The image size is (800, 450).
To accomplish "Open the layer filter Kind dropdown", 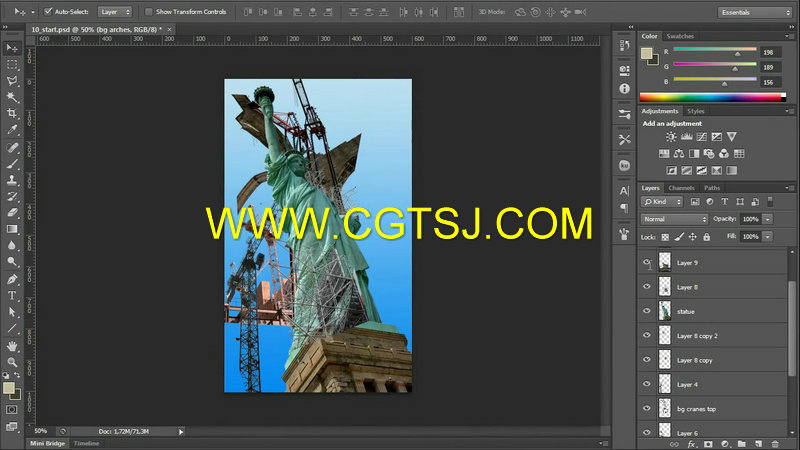I will click(x=662, y=202).
